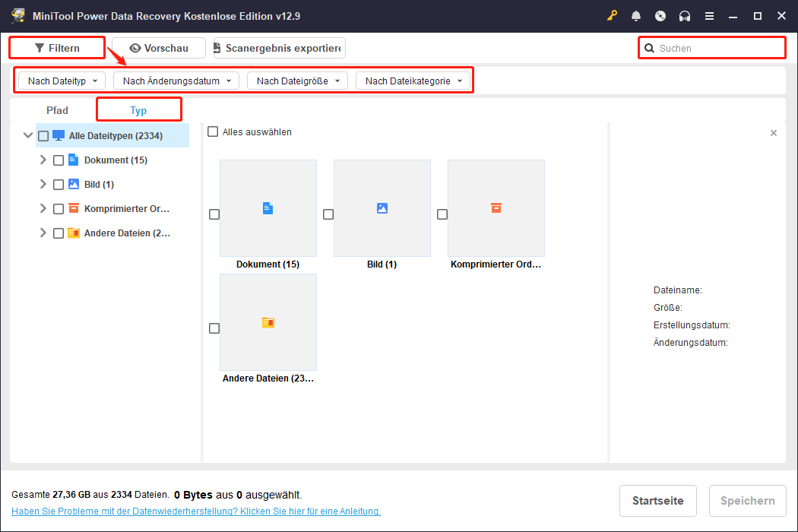Viewport: 798px width, 532px height.
Task: Open the Bild (1) thumbnail
Action: [382, 208]
